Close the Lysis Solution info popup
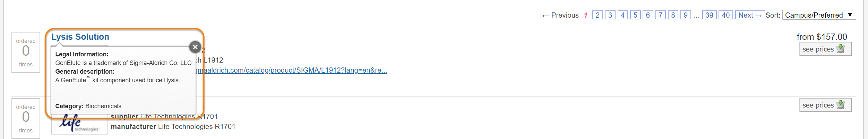 pos(195,47)
